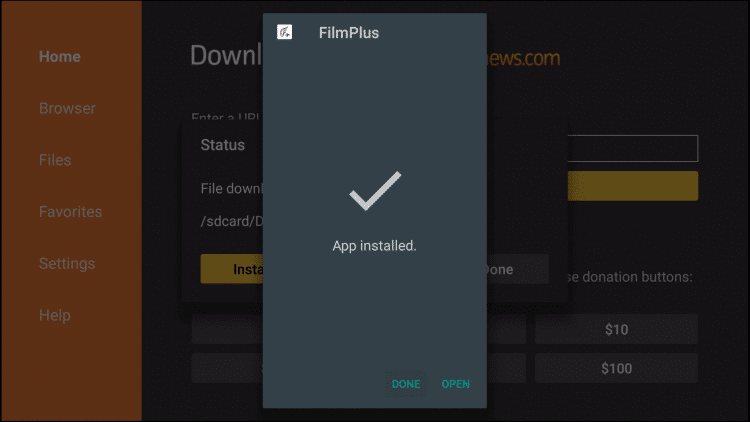
Task: Go to the Home menu item
Action: [x=60, y=56]
